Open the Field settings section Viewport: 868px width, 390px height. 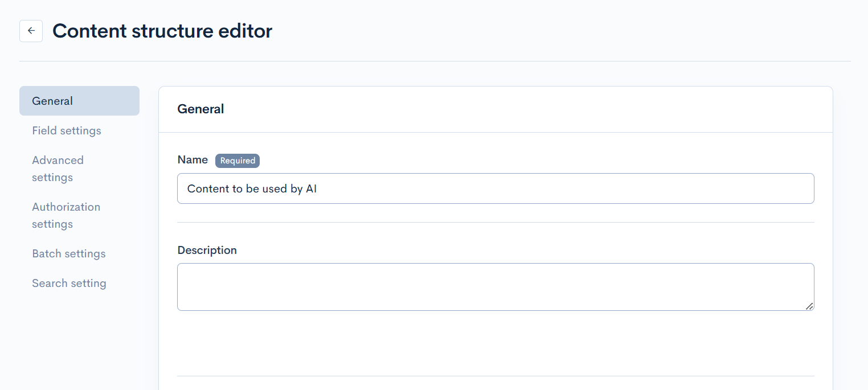coord(67,130)
